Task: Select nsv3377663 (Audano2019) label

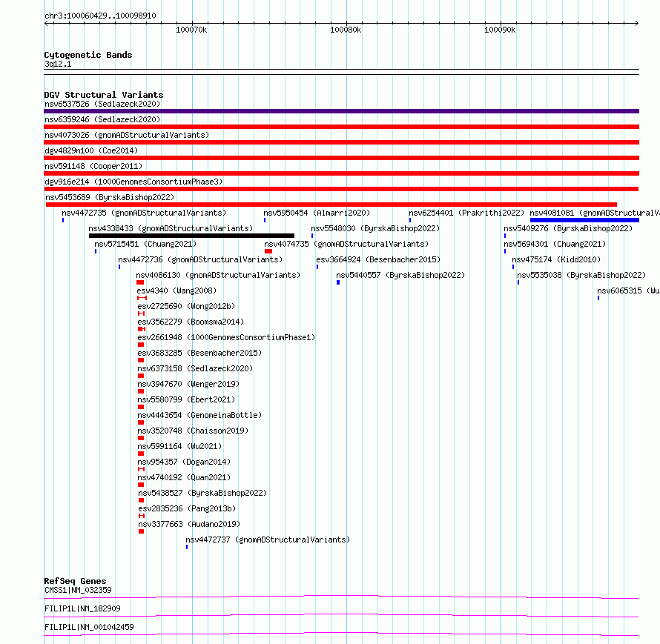Action: point(189,524)
